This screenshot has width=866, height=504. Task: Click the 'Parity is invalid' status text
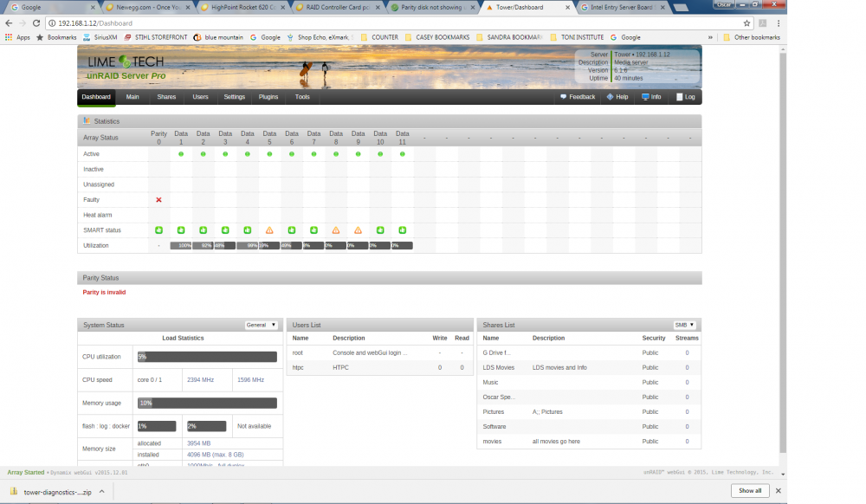(105, 293)
